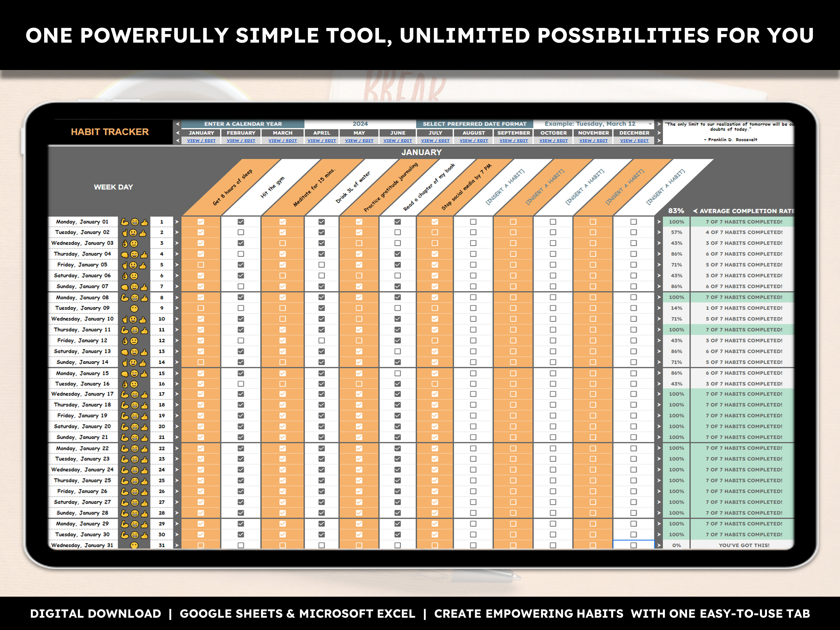Click the arrow before the 14% completion cell
This screenshot has width=840, height=630.
click(x=659, y=308)
